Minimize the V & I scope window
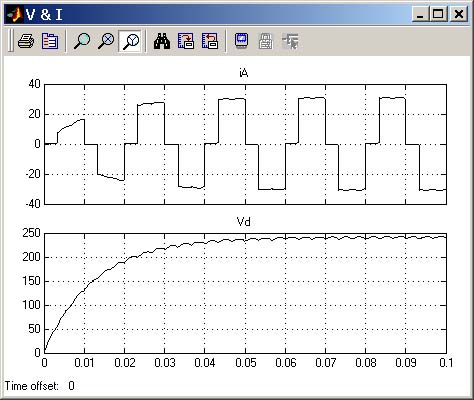Screen dimensions: 474x400 [x=420, y=15]
